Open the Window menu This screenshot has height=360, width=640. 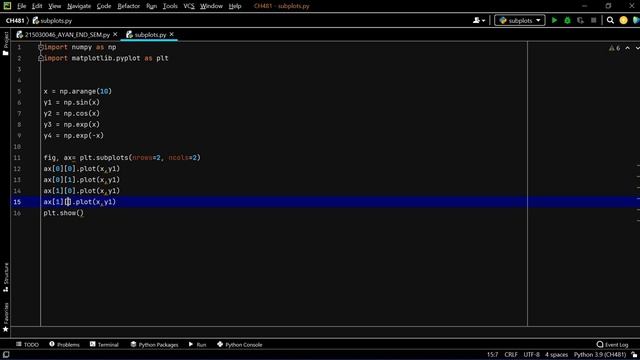pos(211,6)
